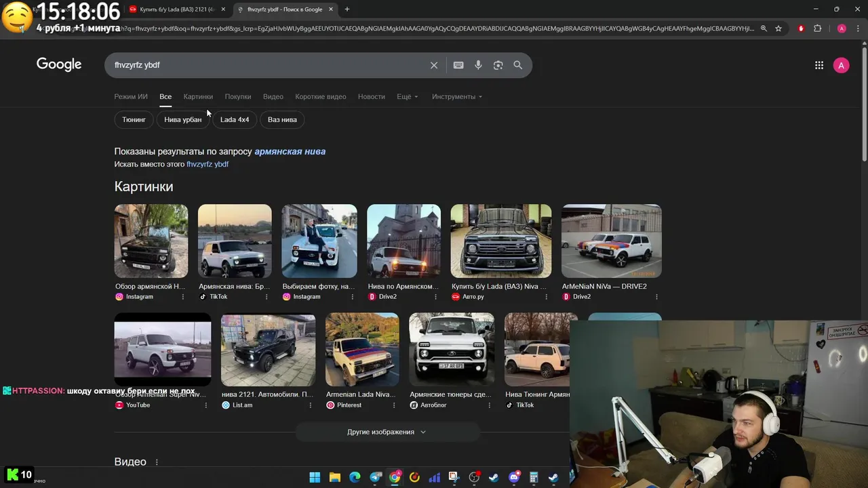Screen dimensions: 868x488
Task: Open the Chrome extensions puzzle icon
Action: coord(817,28)
